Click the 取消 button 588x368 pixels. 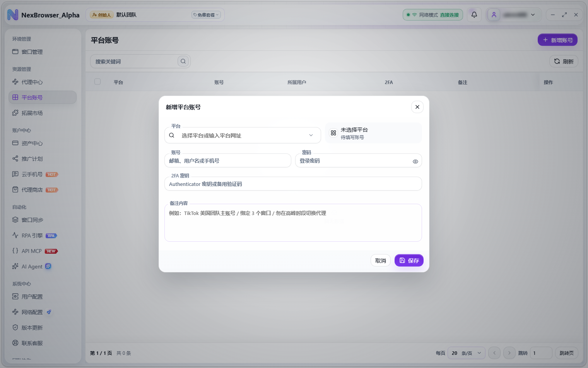click(x=380, y=260)
